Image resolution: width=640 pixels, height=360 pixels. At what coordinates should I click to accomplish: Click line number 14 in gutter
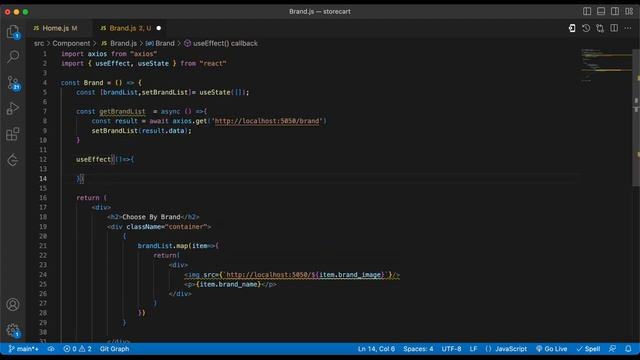coord(43,178)
